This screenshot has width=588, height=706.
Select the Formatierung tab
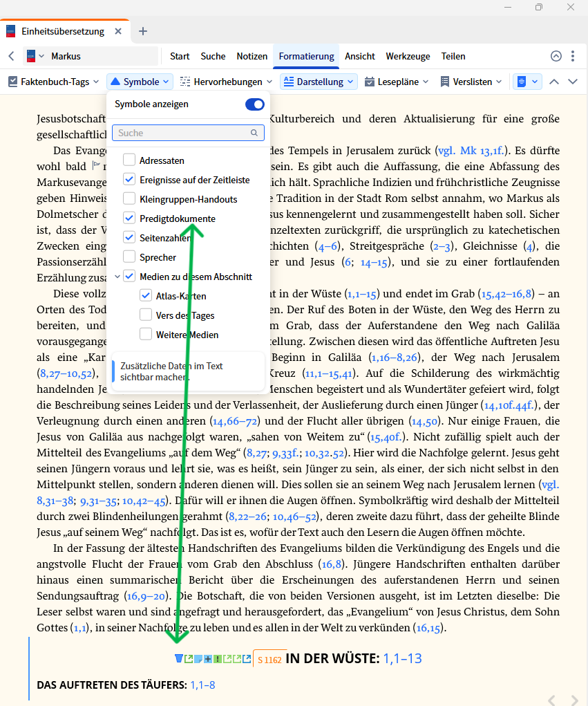click(x=306, y=56)
